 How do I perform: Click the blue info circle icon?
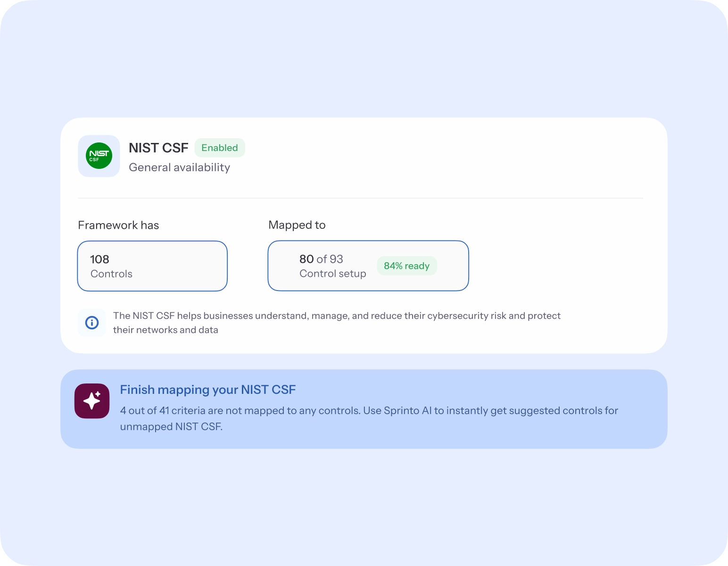click(x=92, y=323)
